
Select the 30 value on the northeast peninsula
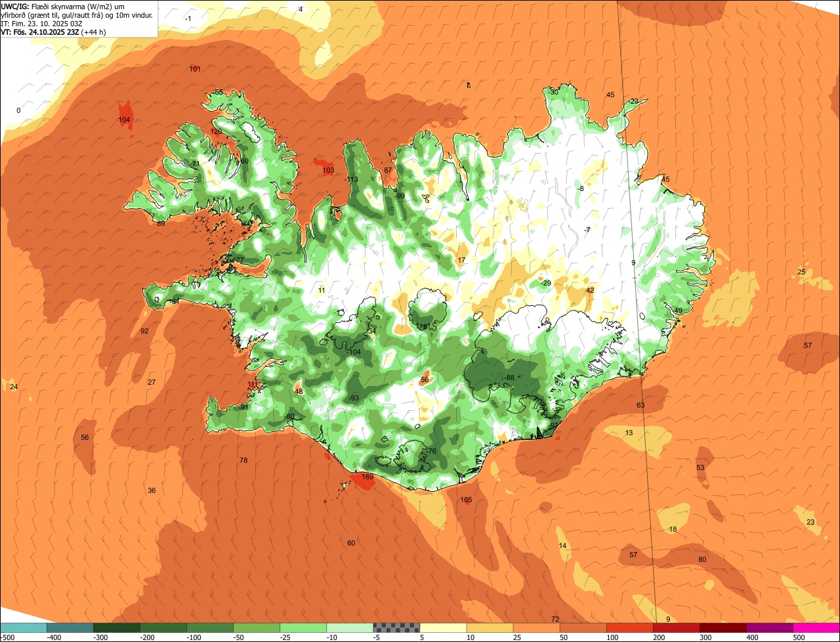point(555,92)
